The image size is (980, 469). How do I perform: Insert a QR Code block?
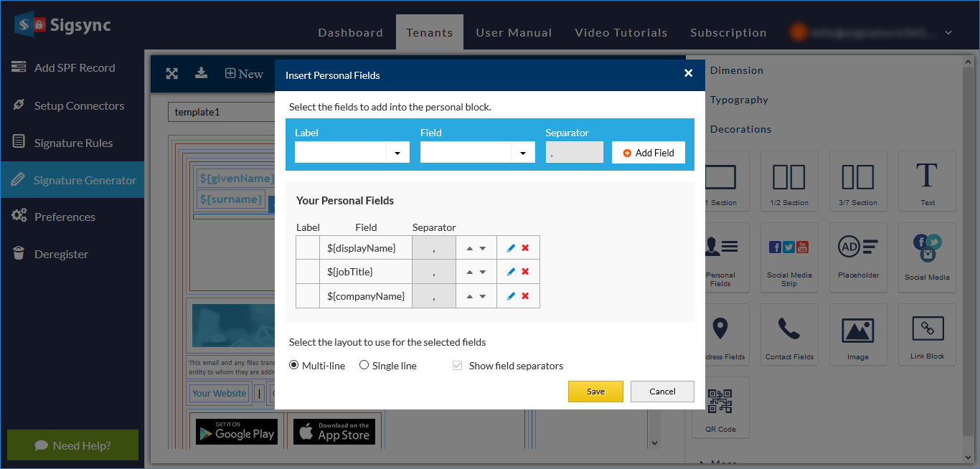coord(720,407)
